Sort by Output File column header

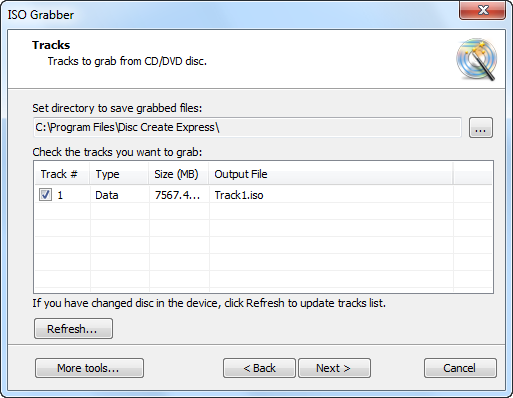(x=330, y=174)
